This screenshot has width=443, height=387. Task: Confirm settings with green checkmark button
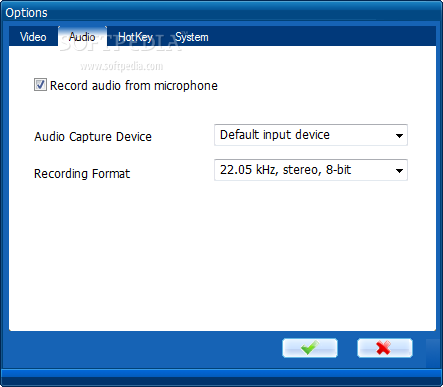310,348
